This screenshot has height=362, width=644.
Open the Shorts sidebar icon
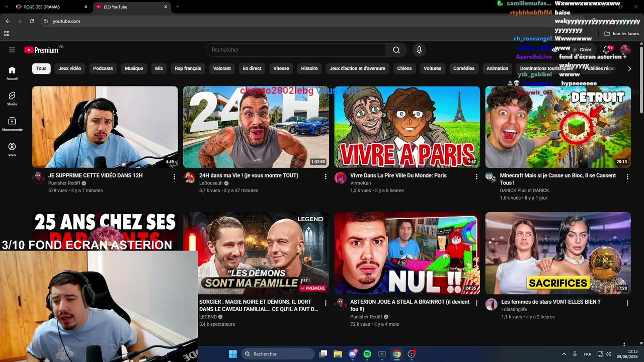click(x=12, y=99)
